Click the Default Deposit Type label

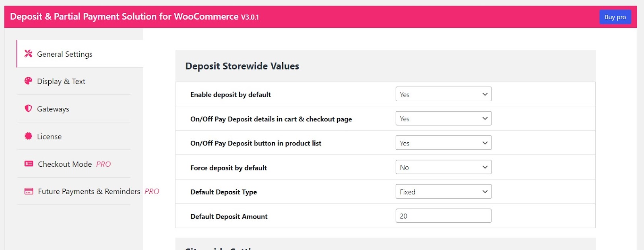(223, 192)
